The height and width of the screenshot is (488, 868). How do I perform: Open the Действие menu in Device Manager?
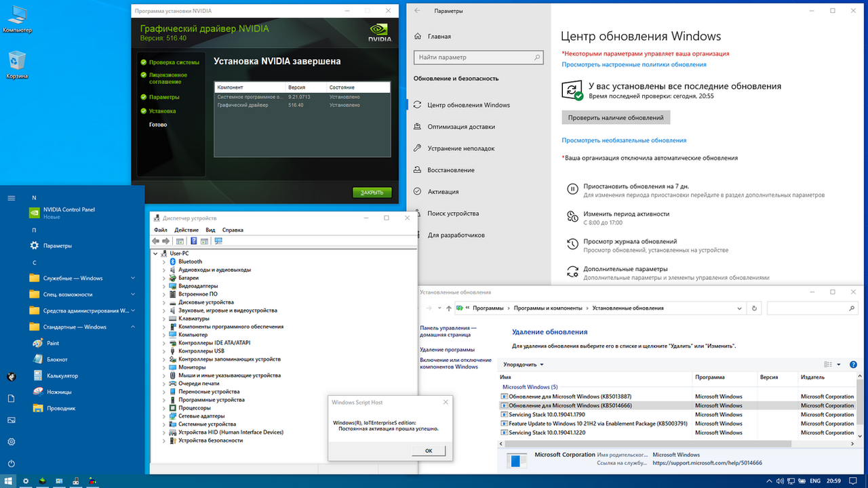[186, 230]
